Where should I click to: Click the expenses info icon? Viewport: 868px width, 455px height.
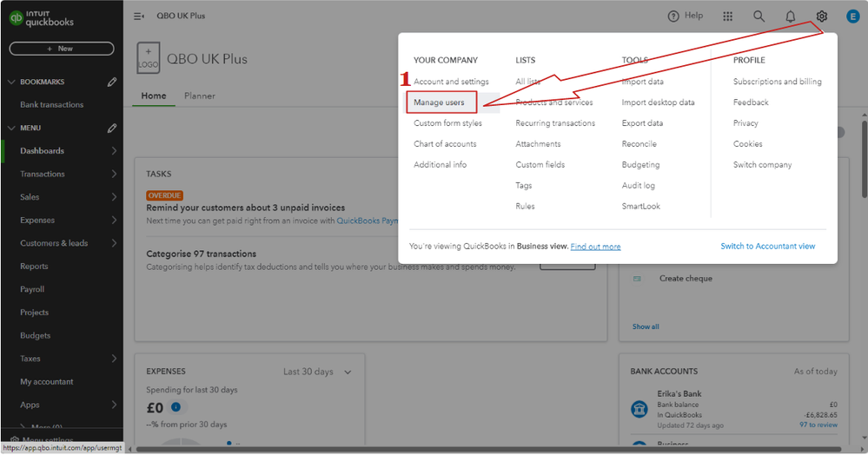pos(176,407)
